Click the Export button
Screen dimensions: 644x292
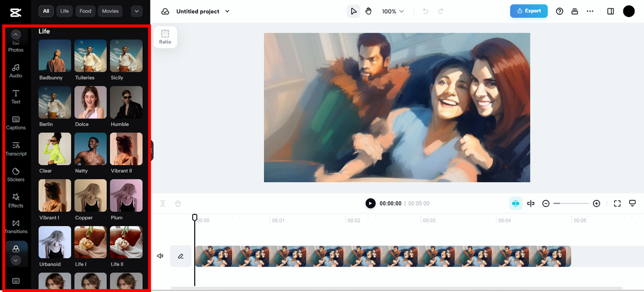[x=529, y=11]
